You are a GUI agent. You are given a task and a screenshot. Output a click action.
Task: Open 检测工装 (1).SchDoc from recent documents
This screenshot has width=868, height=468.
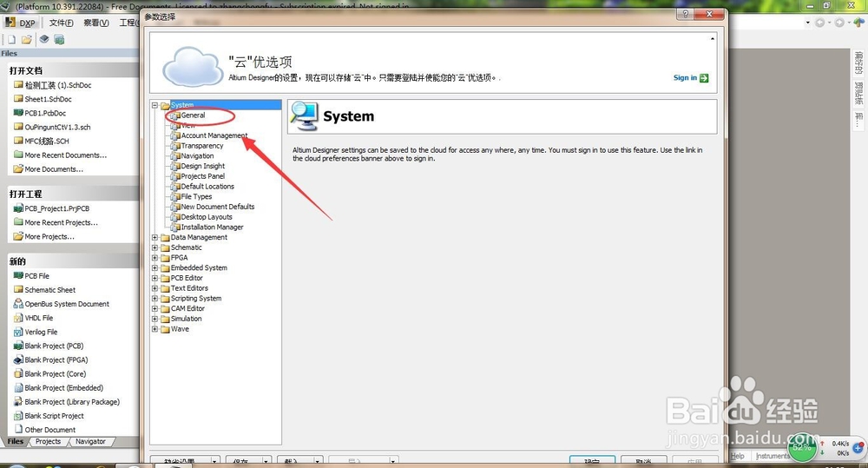58,85
